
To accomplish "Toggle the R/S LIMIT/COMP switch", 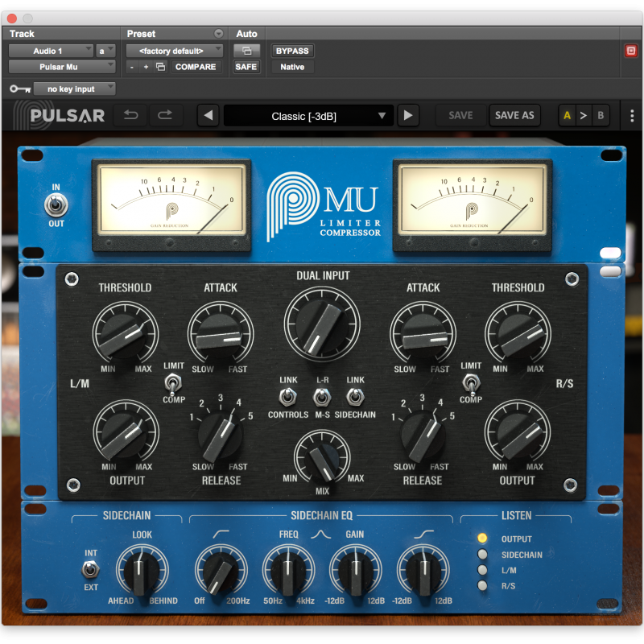I will click(471, 383).
